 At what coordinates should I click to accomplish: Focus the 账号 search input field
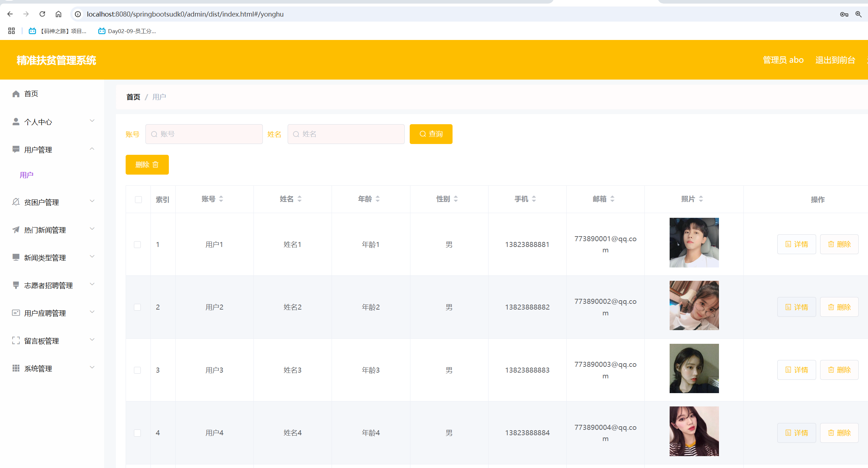[x=204, y=134]
